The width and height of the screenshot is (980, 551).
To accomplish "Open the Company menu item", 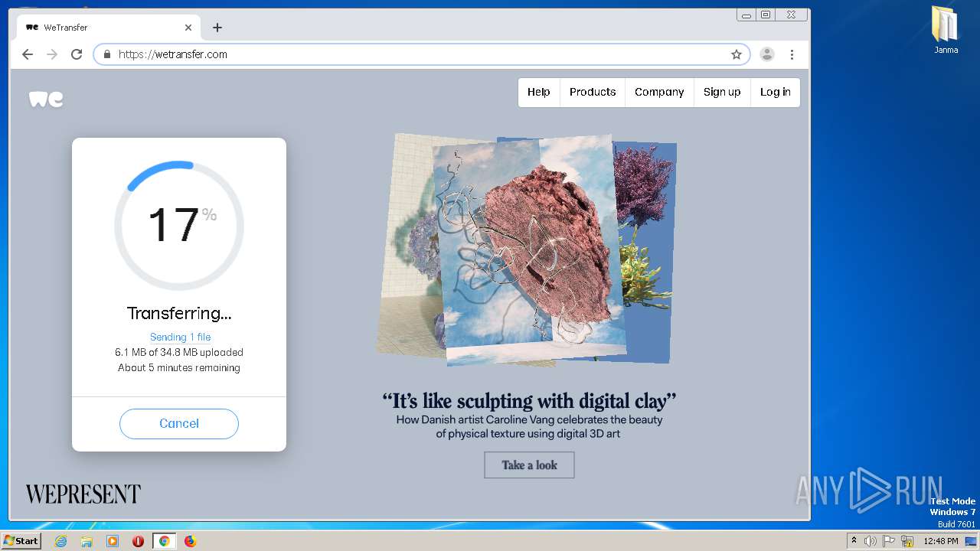I will click(659, 92).
